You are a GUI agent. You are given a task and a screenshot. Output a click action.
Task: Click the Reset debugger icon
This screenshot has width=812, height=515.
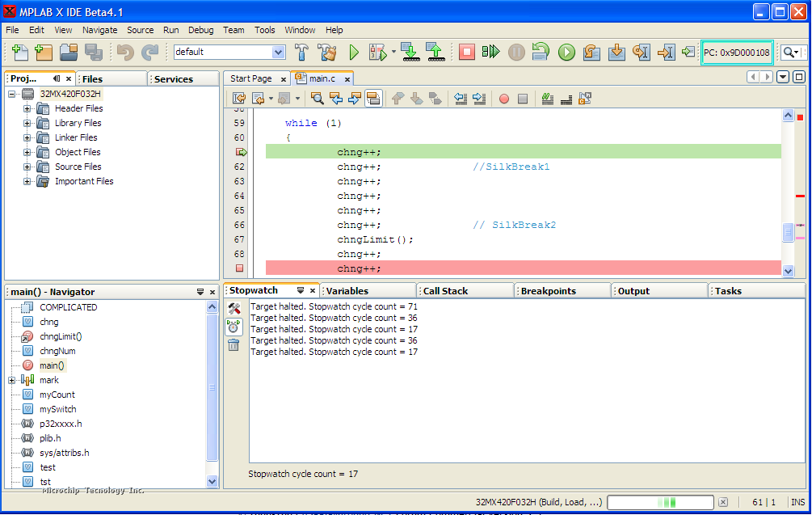(541, 53)
